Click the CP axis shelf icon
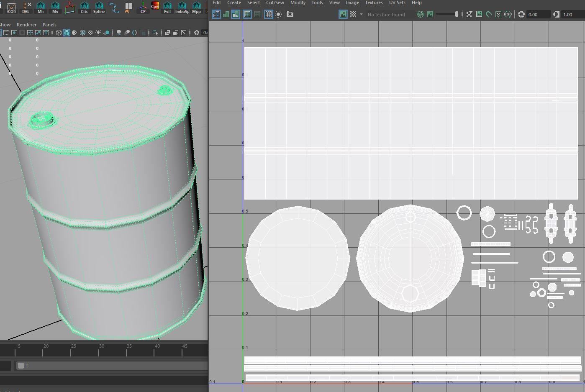Viewport: 585px width, 392px height. 143,7
